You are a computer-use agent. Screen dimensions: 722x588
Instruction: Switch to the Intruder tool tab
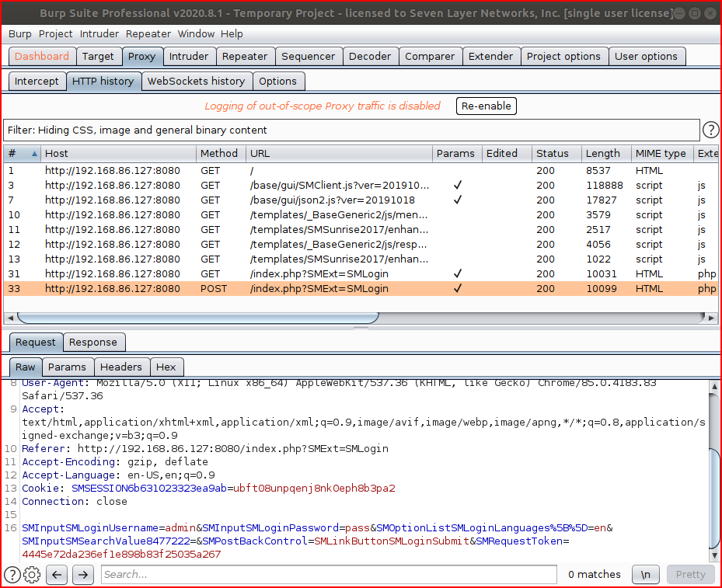pos(189,57)
